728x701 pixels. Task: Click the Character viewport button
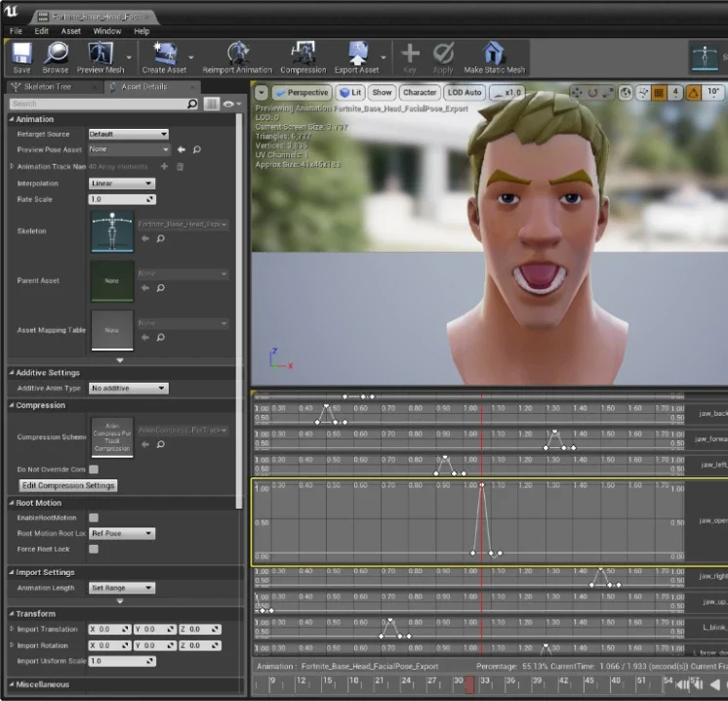click(420, 93)
